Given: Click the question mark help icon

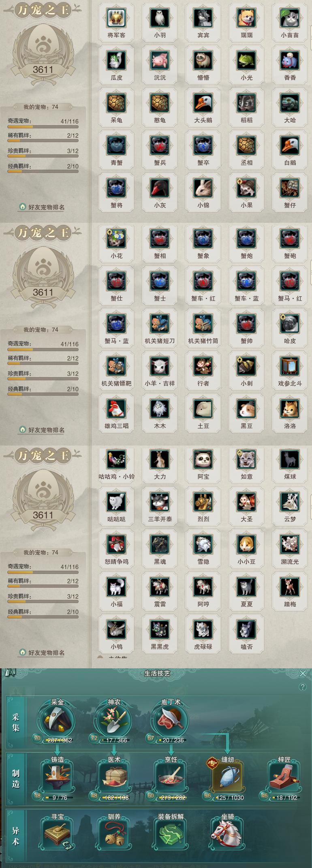Looking at the screenshot, I should click(302, 687).
